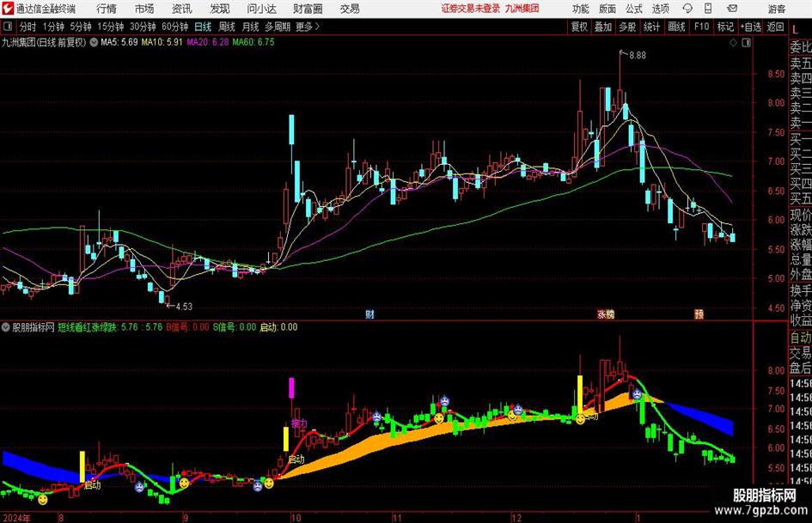This screenshot has width=812, height=523.
Task: Switch to 30分钟 period
Action: coord(143,27)
